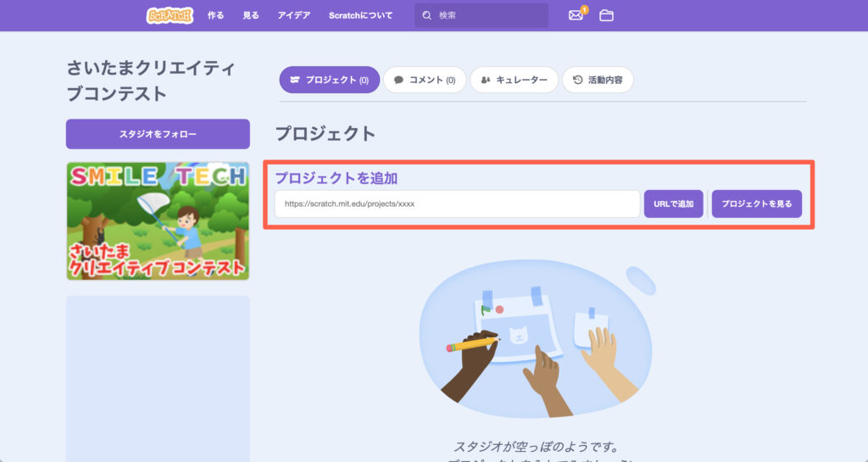The image size is (868, 462).
Task: Open the Scratch logo home link
Action: click(170, 15)
